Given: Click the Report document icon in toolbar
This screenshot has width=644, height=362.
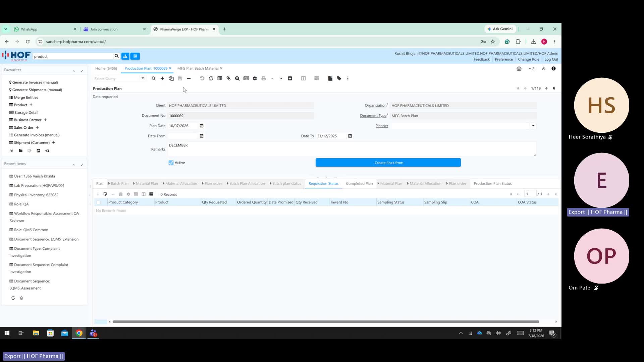Looking at the screenshot, I should tap(330, 78).
